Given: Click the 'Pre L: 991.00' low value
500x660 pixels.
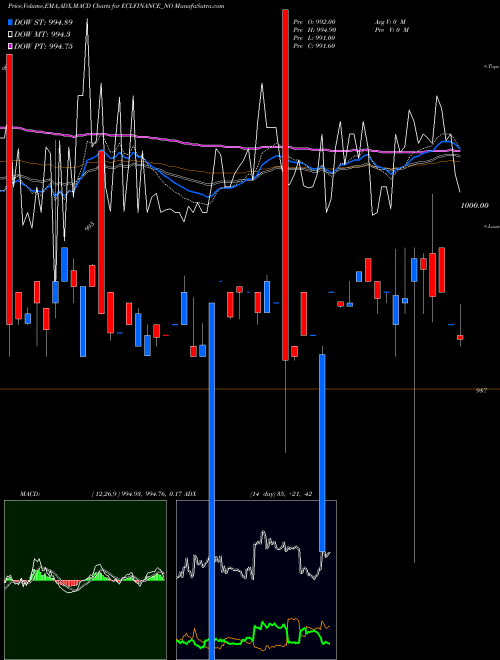Looking at the screenshot, I should pos(314,38).
